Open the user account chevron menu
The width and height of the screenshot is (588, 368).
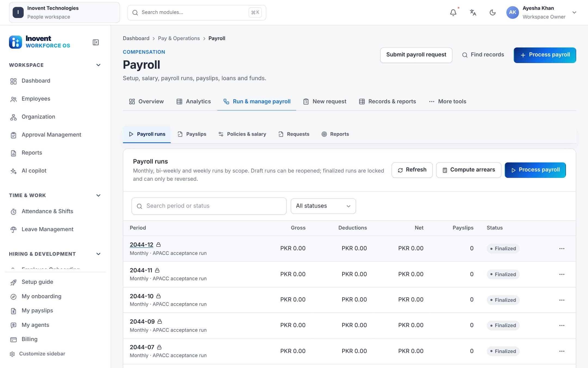[574, 13]
